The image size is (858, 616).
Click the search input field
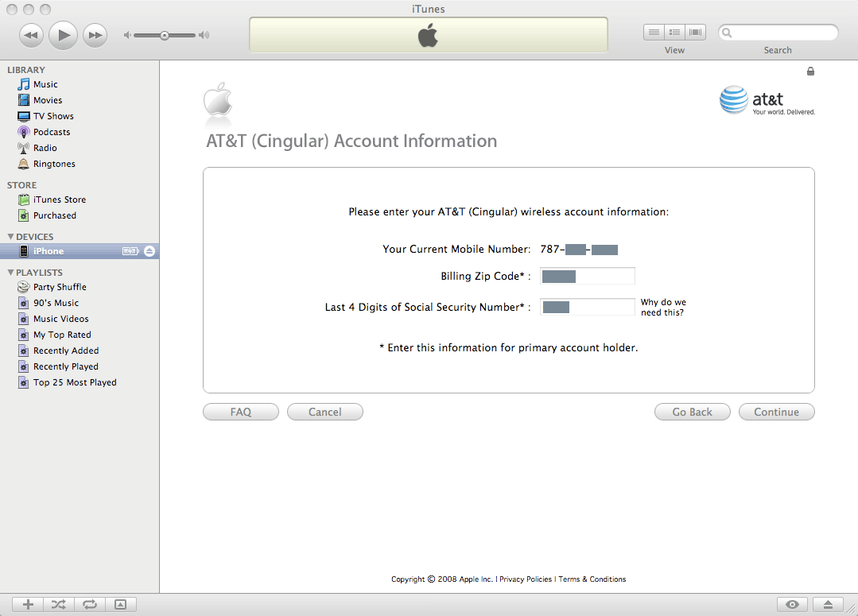tap(778, 33)
